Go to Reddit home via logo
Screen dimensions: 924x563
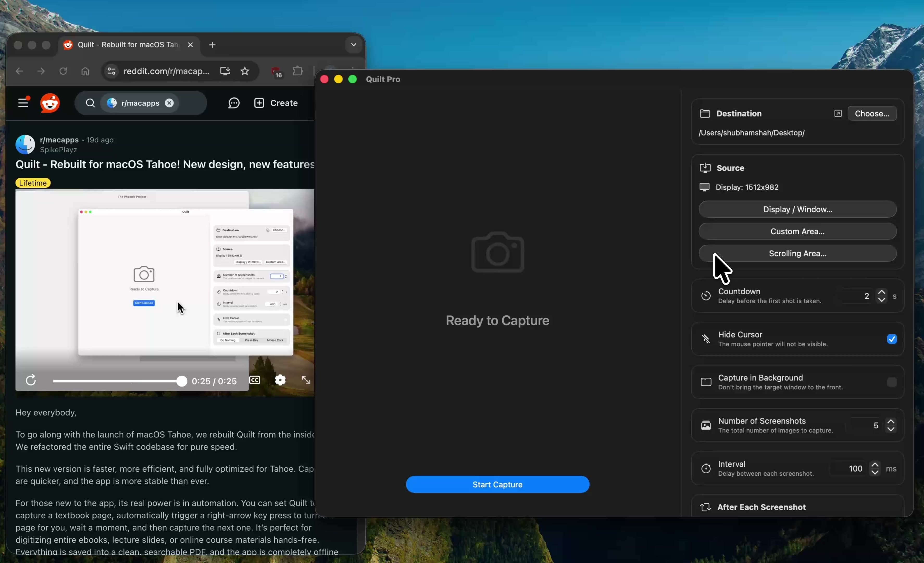click(x=50, y=103)
